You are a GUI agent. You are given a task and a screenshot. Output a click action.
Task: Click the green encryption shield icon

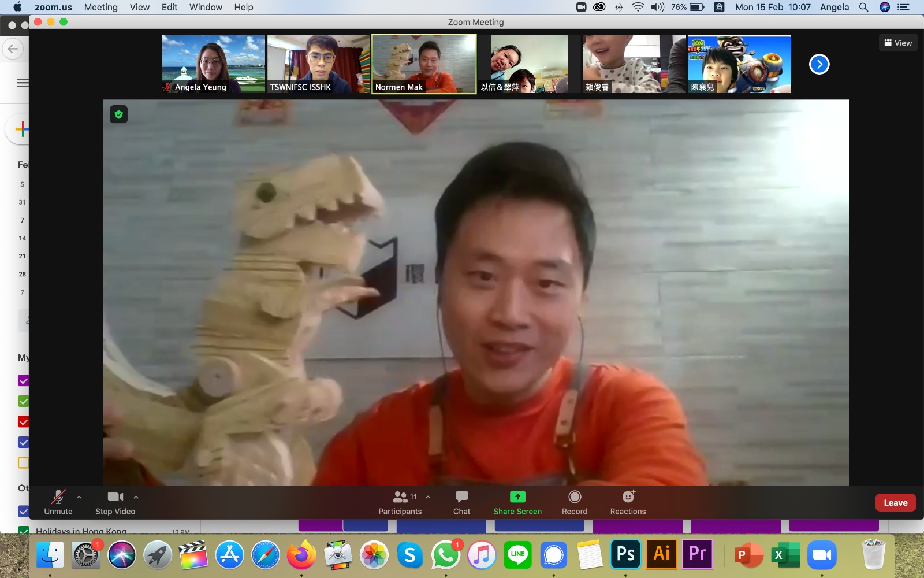click(x=119, y=114)
